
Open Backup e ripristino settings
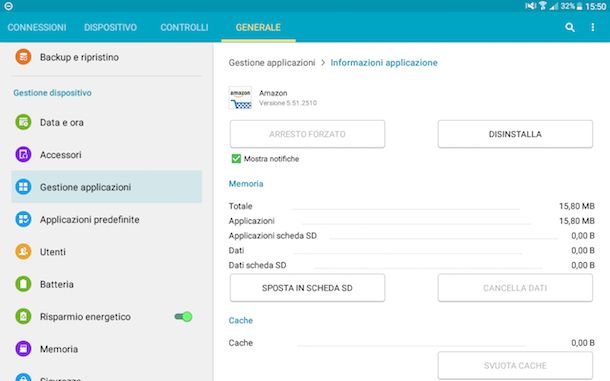point(107,57)
